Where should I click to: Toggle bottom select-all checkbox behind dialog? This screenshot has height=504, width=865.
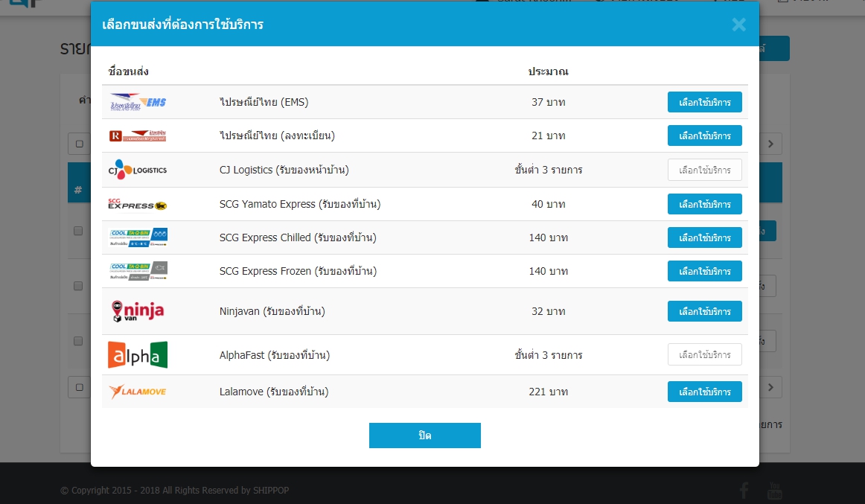(80, 388)
